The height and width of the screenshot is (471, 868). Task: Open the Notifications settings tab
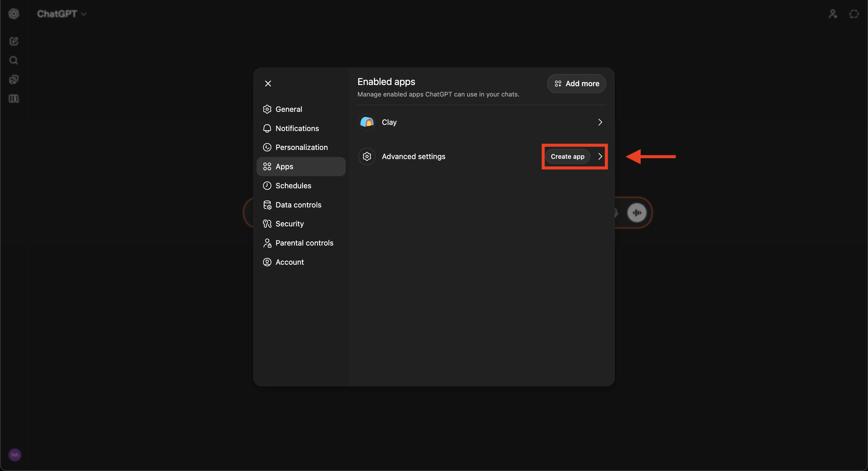click(x=301, y=128)
